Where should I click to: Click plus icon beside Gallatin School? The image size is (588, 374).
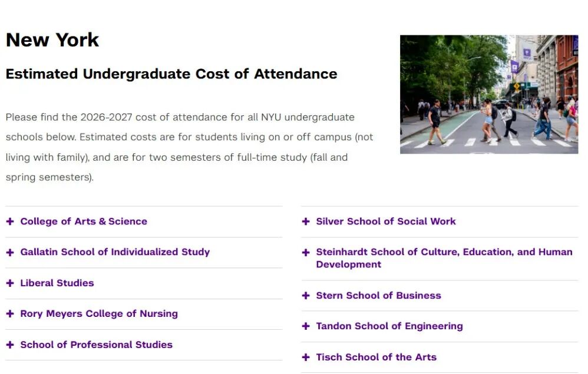10,252
